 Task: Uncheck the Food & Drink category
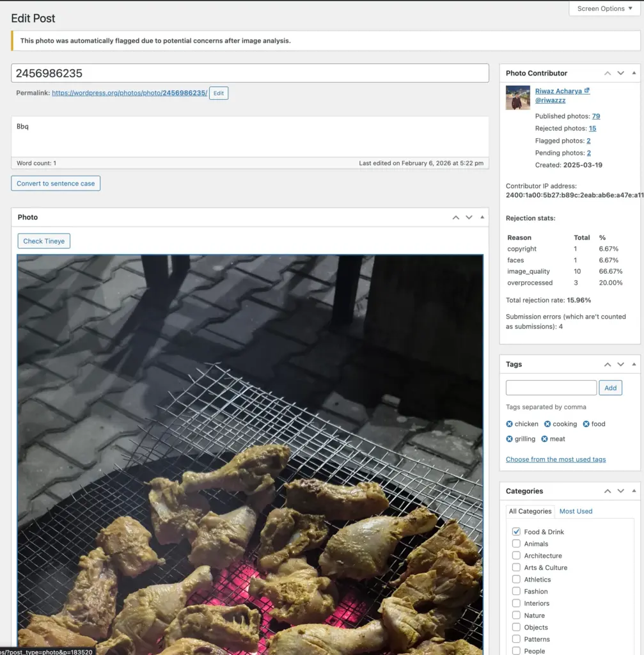tap(515, 532)
